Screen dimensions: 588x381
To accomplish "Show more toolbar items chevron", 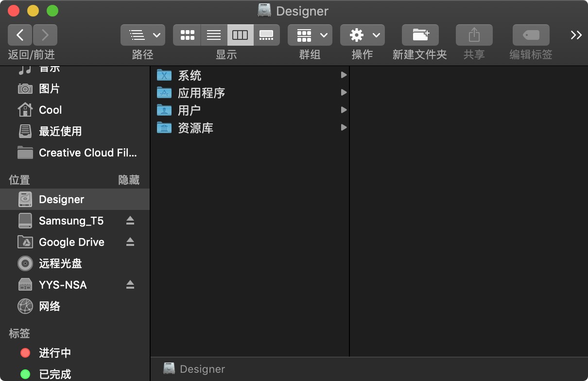I will (x=576, y=35).
